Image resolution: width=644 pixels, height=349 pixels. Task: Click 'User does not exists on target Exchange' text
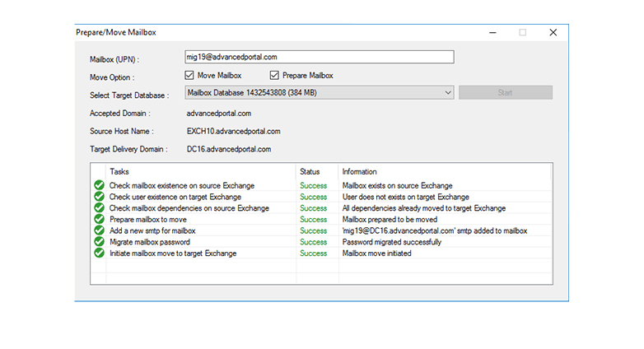pos(406,197)
